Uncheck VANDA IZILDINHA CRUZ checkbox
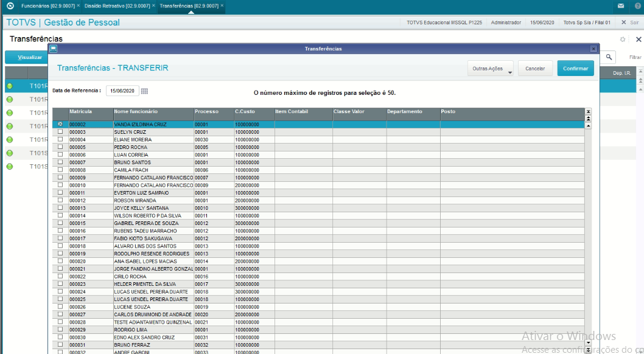The height and width of the screenshot is (354, 644). coord(60,124)
